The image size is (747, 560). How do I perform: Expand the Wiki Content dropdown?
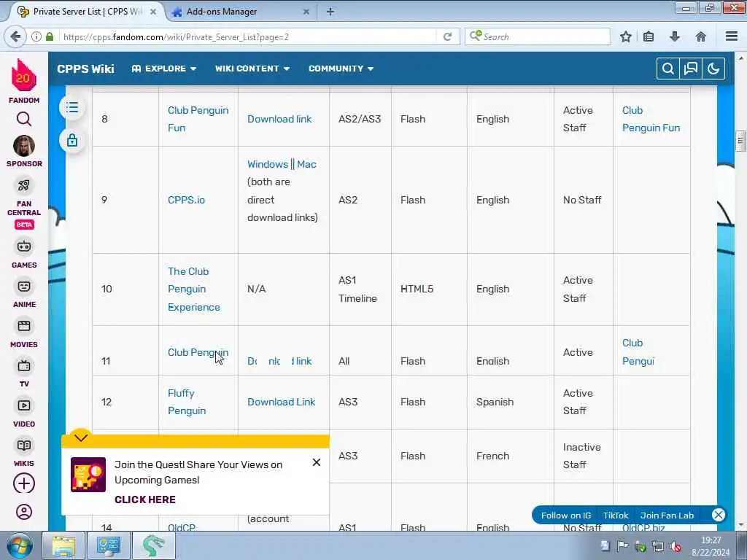[x=252, y=69]
